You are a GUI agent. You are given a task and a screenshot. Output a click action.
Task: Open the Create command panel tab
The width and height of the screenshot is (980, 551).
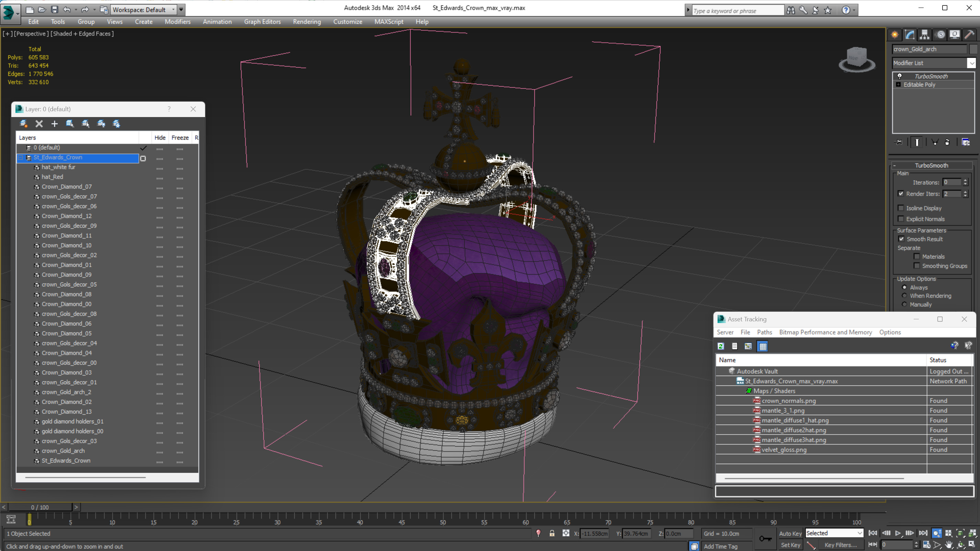tap(895, 35)
